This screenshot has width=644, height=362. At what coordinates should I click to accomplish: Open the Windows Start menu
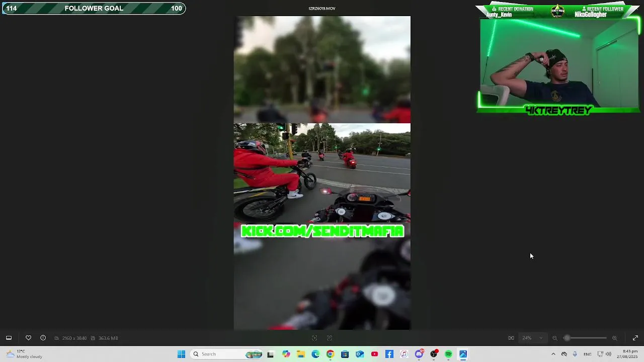pos(181,354)
